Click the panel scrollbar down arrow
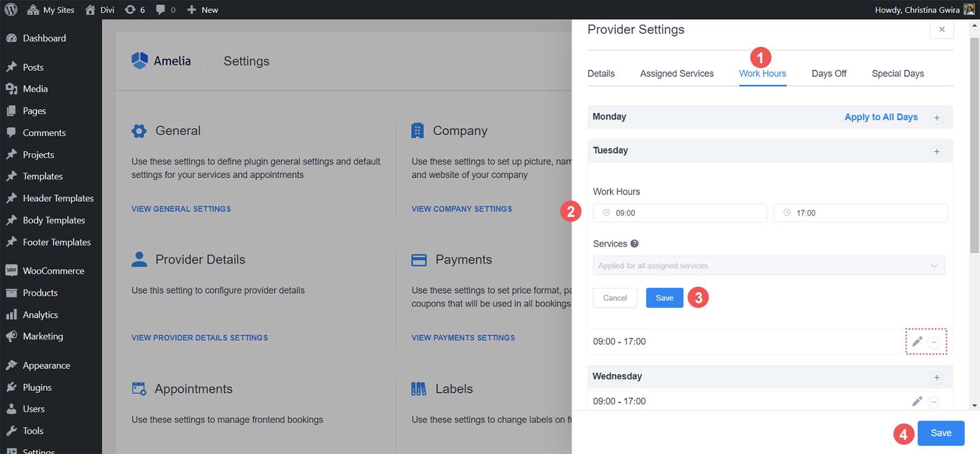The width and height of the screenshot is (980, 454). [975, 406]
